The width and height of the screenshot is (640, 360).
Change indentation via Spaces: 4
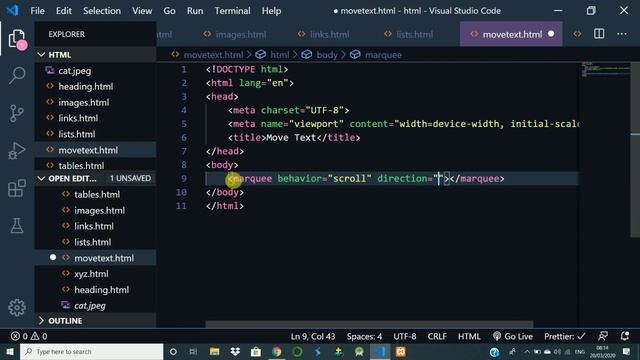[x=364, y=336]
